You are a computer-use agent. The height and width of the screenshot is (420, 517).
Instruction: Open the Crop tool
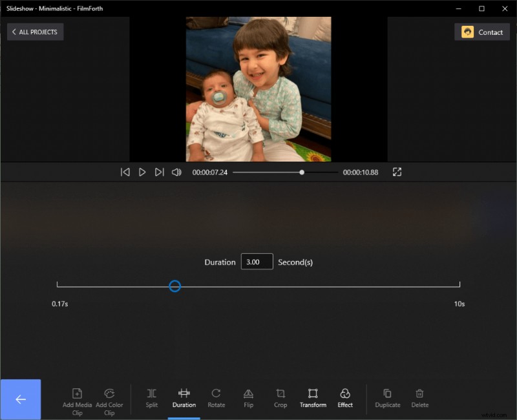[x=280, y=398]
